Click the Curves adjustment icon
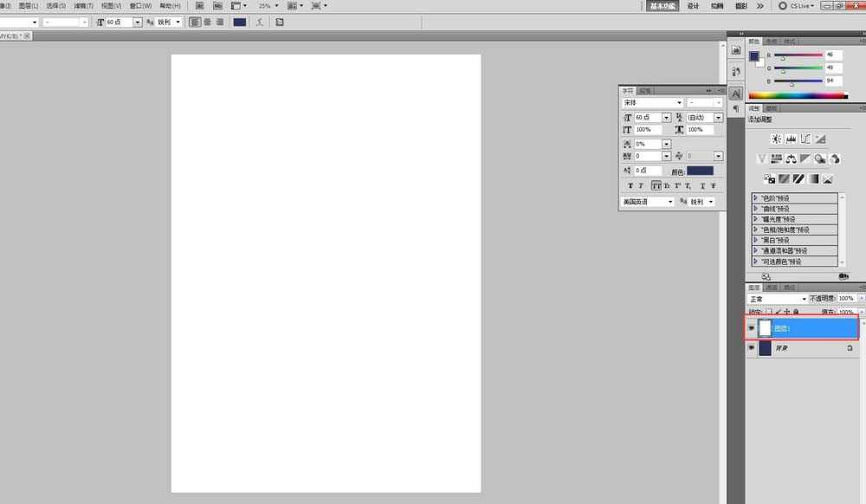This screenshot has height=504, width=866. 805,139
